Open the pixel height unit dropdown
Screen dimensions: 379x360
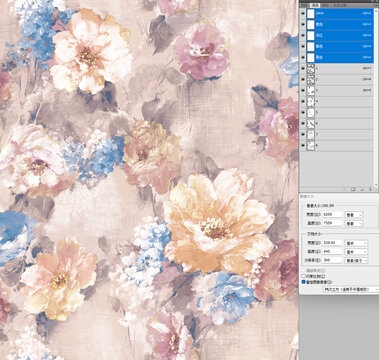pos(354,223)
